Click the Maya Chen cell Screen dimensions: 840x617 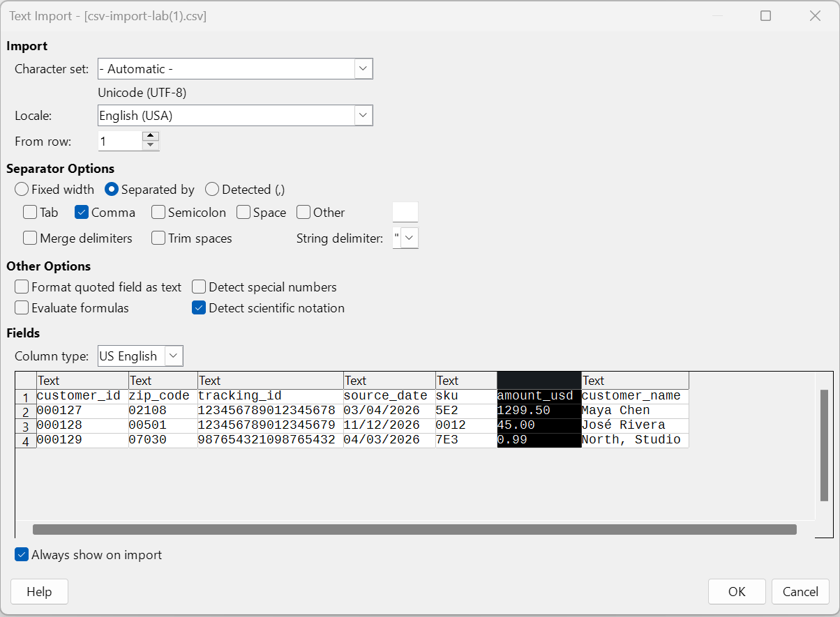[x=635, y=411]
